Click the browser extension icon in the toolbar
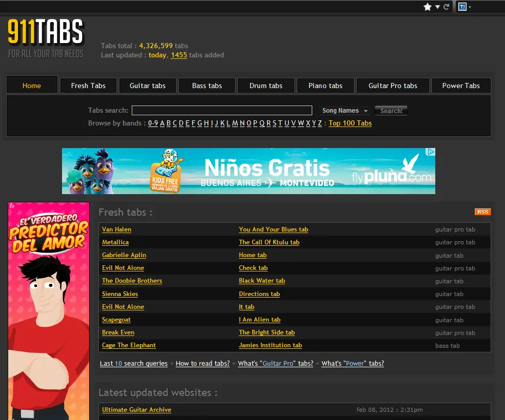The height and width of the screenshot is (420, 505). [x=462, y=7]
